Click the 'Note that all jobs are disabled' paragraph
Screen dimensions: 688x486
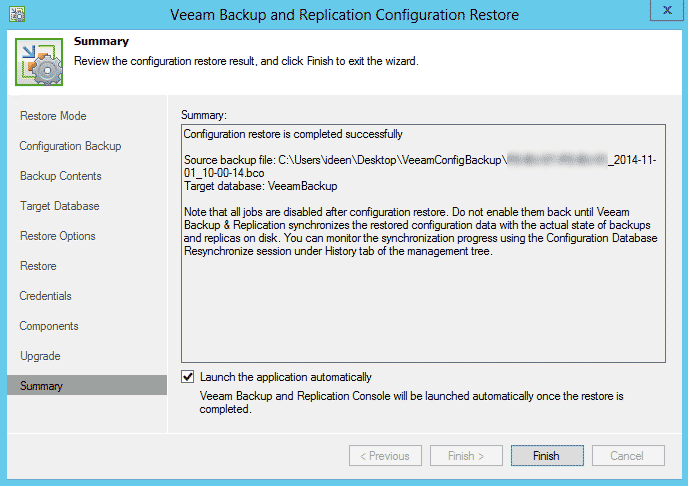[420, 232]
